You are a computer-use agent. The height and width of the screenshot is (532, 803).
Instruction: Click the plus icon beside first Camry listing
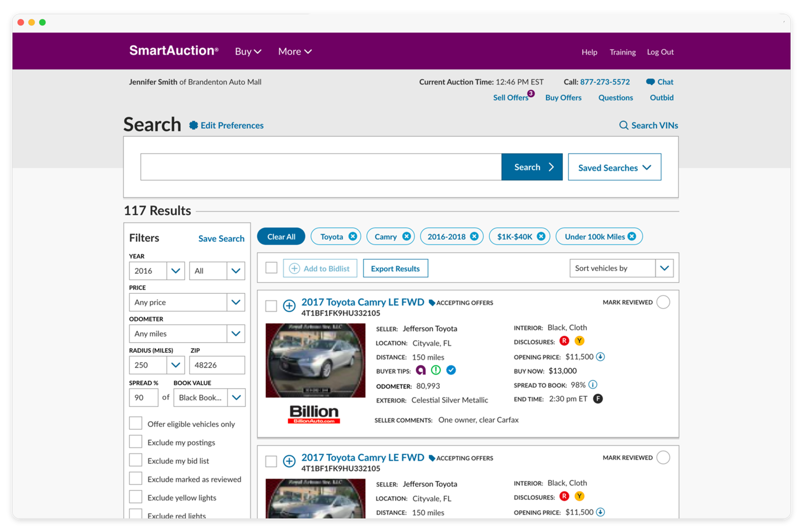(x=289, y=305)
